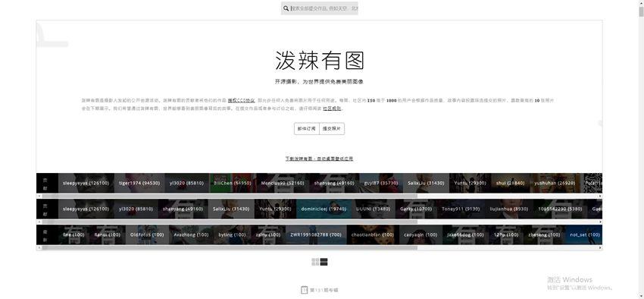The image size is (644, 299).
Task: Open new user Ranqi (100)
Action: pyautogui.click(x=107, y=234)
